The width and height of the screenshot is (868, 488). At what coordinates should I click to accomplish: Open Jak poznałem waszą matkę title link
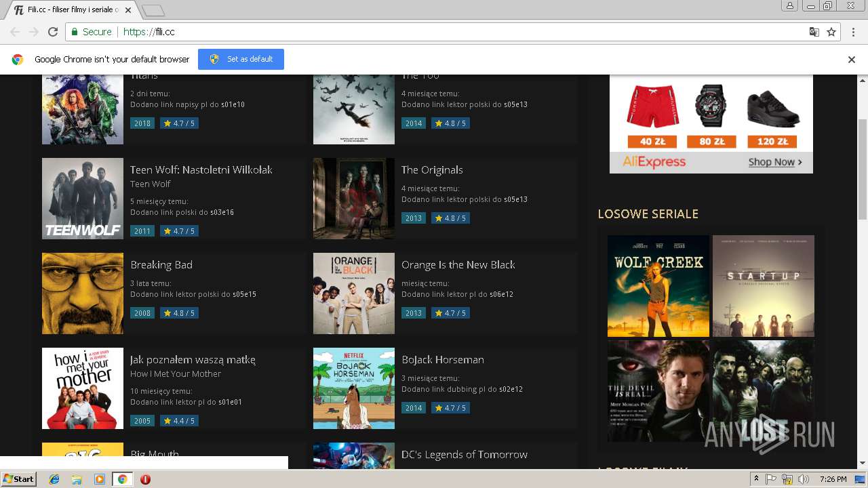tap(193, 359)
